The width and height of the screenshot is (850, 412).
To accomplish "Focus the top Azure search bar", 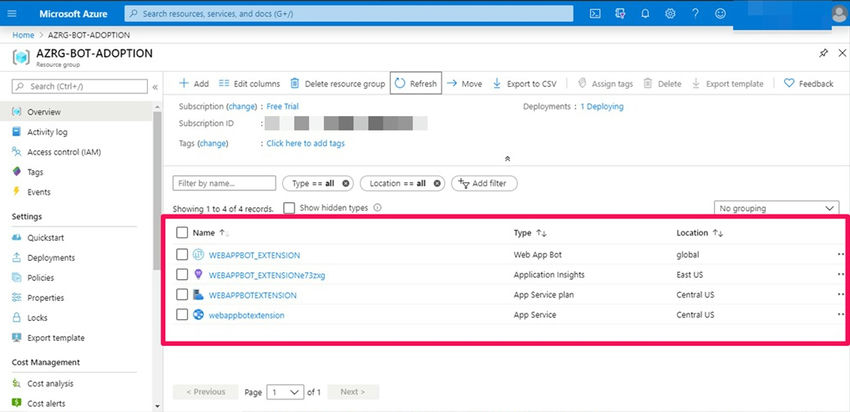I will [349, 14].
